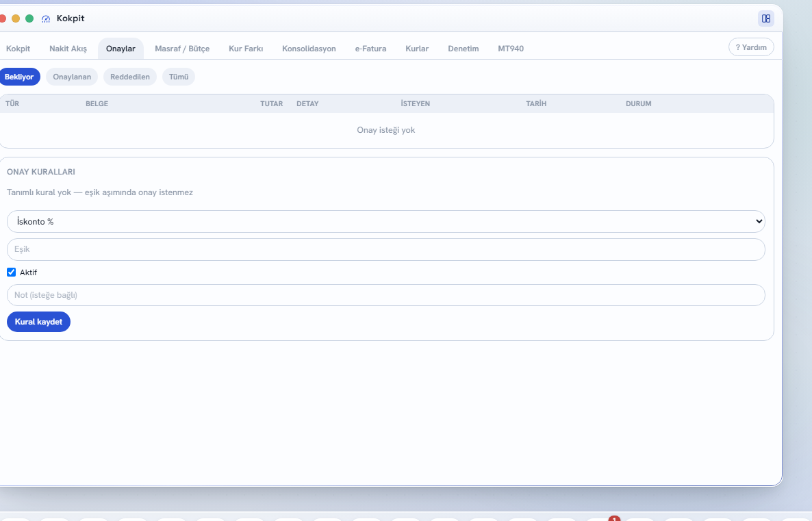Image resolution: width=812 pixels, height=521 pixels.
Task: Click the DETAY column header
Action: (x=307, y=103)
